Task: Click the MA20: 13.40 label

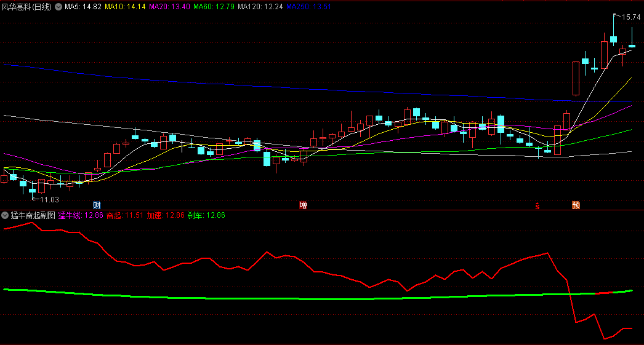Action: coord(169,7)
